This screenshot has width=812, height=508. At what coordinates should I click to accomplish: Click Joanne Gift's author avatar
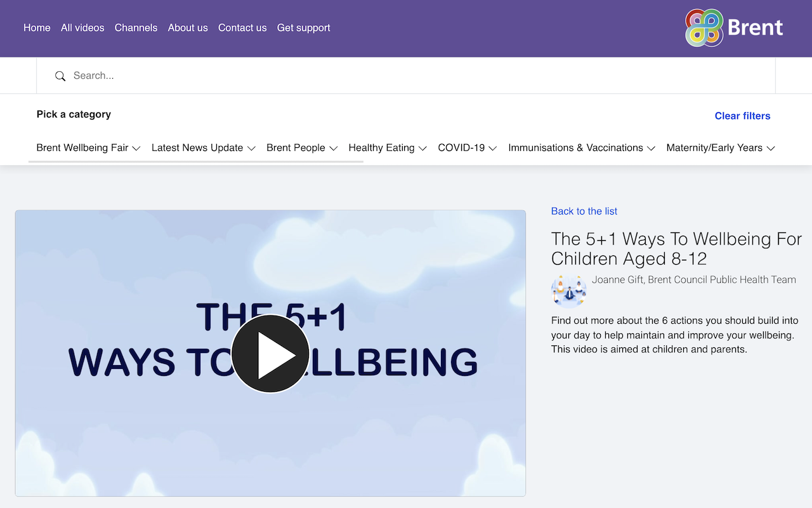568,291
